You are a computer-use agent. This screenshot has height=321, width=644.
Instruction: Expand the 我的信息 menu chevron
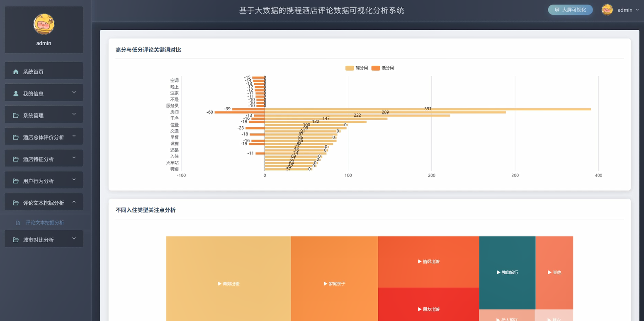pos(74,92)
